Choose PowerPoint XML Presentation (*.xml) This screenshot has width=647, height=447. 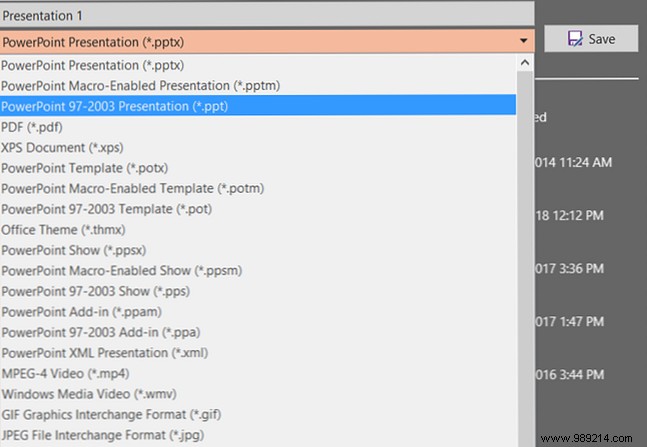[258, 352]
